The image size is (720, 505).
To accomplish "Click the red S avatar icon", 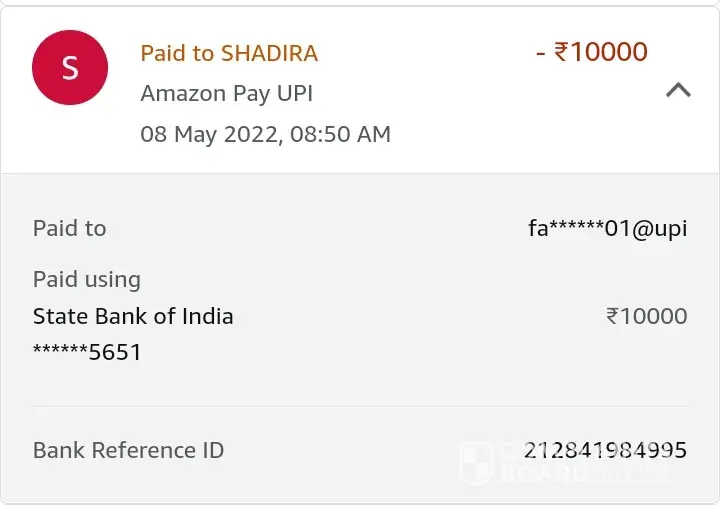I will coord(70,68).
